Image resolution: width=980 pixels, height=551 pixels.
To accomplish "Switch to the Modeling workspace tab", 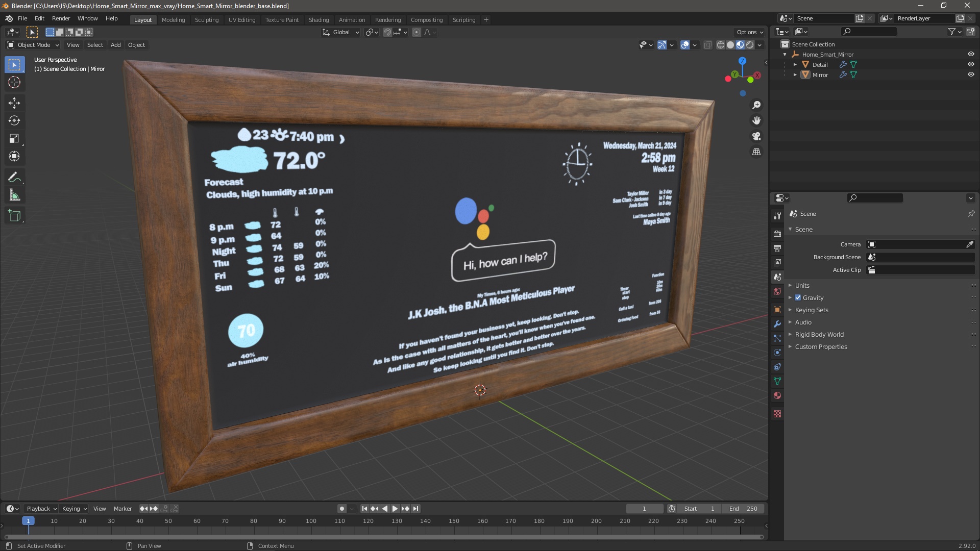I will pyautogui.click(x=173, y=20).
